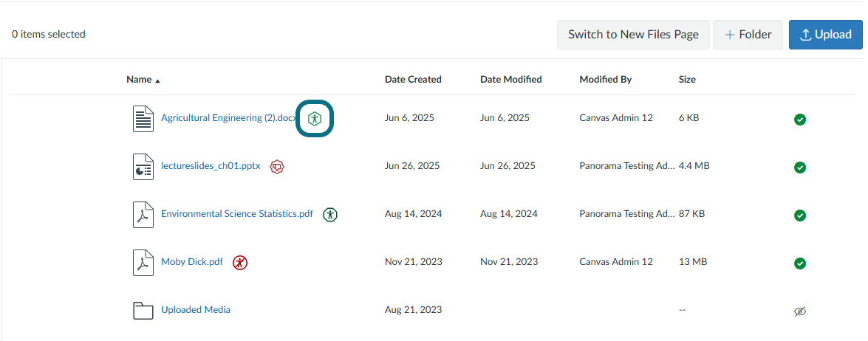This screenshot has width=868, height=341.
Task: Toggle published status of Agricultural Engineering (2).docx
Action: 799,119
